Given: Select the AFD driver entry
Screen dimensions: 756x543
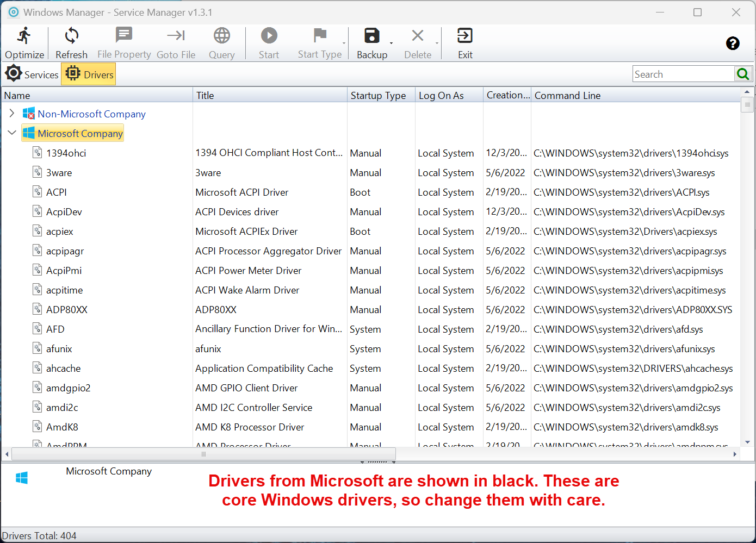Looking at the screenshot, I should tap(370, 329).
